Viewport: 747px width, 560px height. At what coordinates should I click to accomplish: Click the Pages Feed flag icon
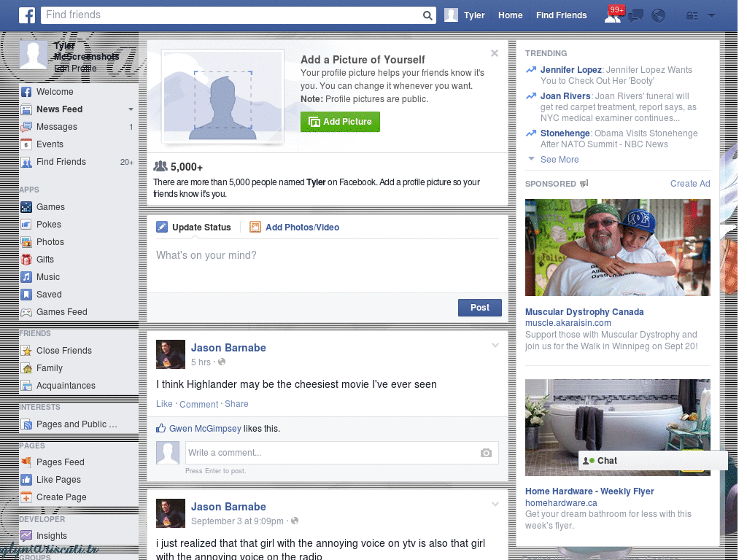tap(26, 462)
